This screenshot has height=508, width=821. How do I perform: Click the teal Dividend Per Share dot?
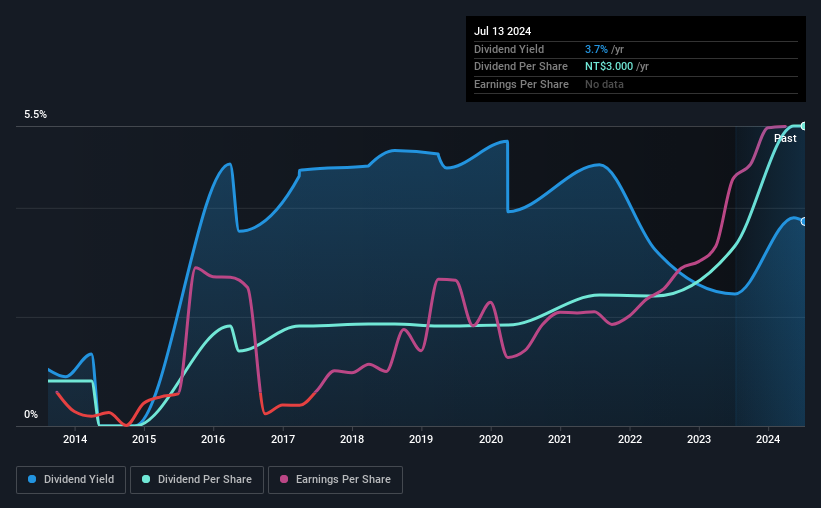coord(146,479)
